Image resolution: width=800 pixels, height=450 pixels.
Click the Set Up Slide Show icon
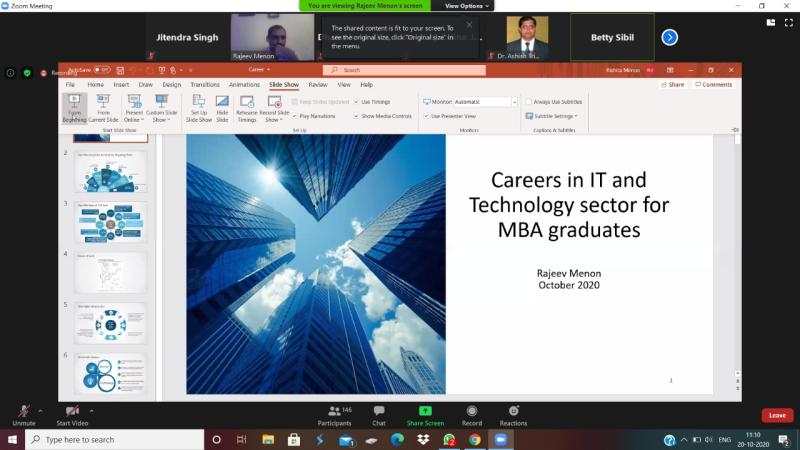tap(198, 106)
